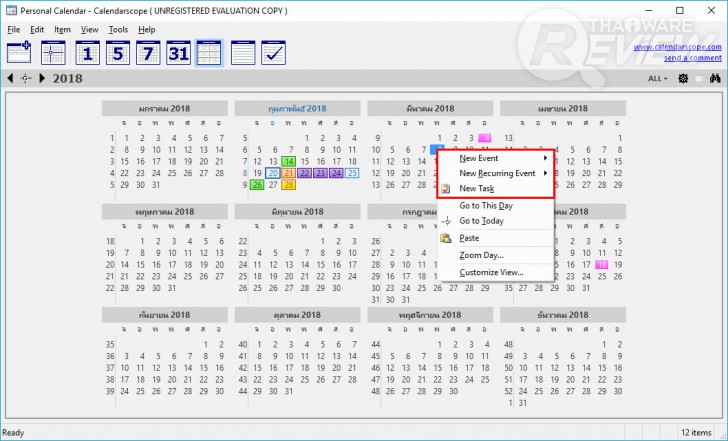Select purple-highlighted February 22

pos(305,173)
